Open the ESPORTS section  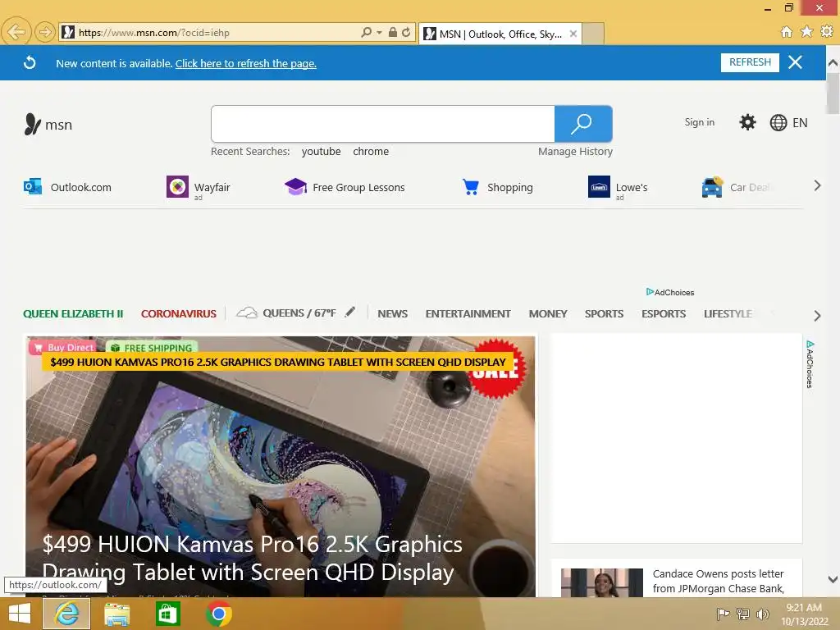pyautogui.click(x=663, y=314)
